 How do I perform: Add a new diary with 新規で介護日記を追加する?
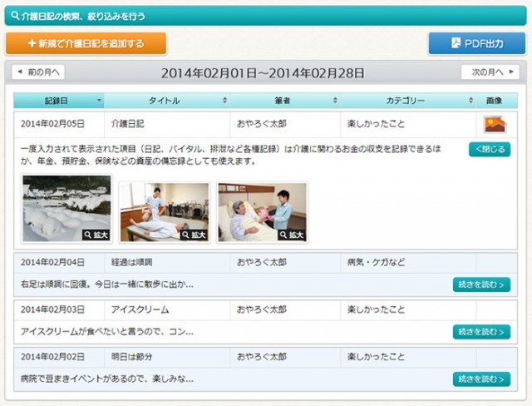(86, 43)
